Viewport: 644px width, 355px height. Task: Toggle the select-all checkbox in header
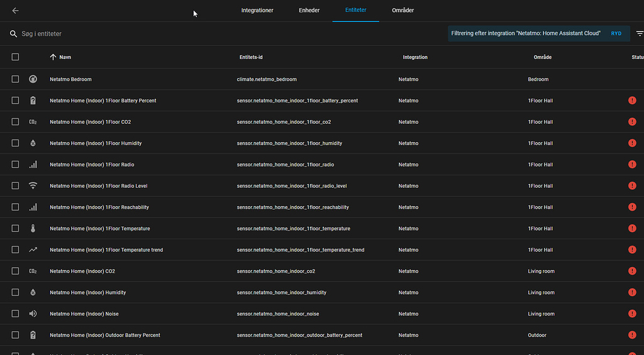[15, 57]
